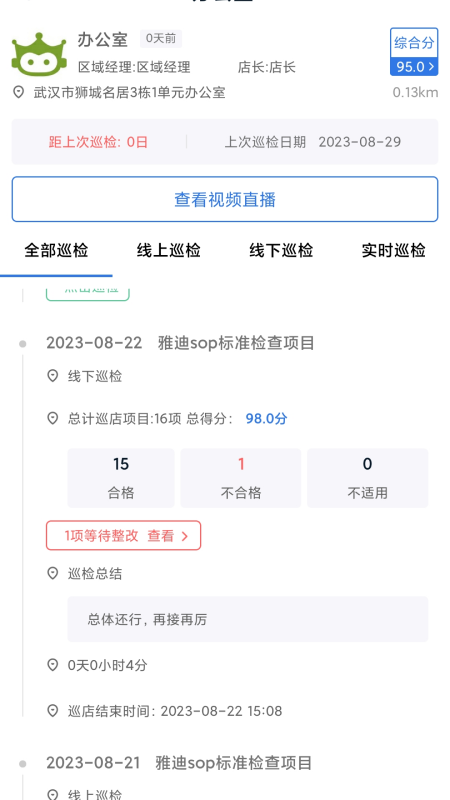
Task: Tap pin icon next to 巡检总结
Action: coord(52,573)
